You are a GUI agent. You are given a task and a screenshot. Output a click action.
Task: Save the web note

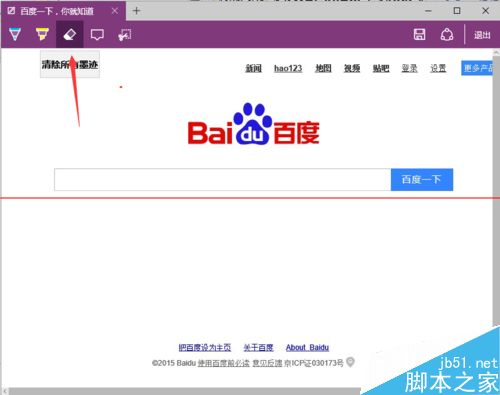[419, 34]
